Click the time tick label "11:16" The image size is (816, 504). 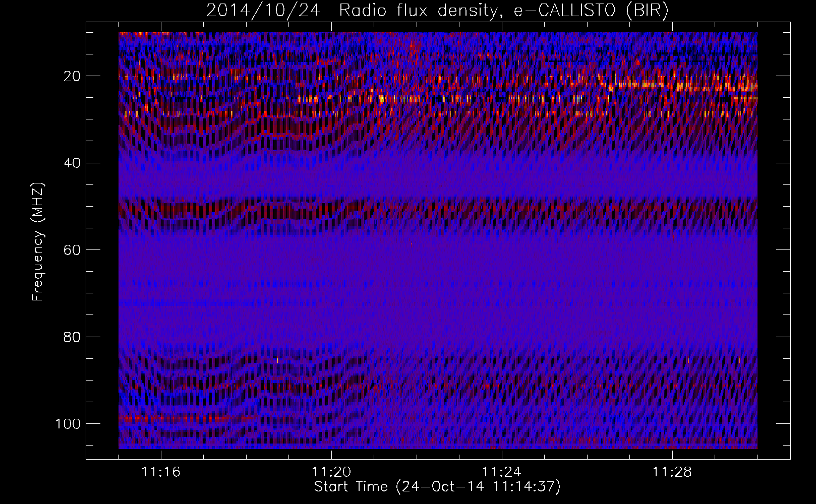[161, 472]
